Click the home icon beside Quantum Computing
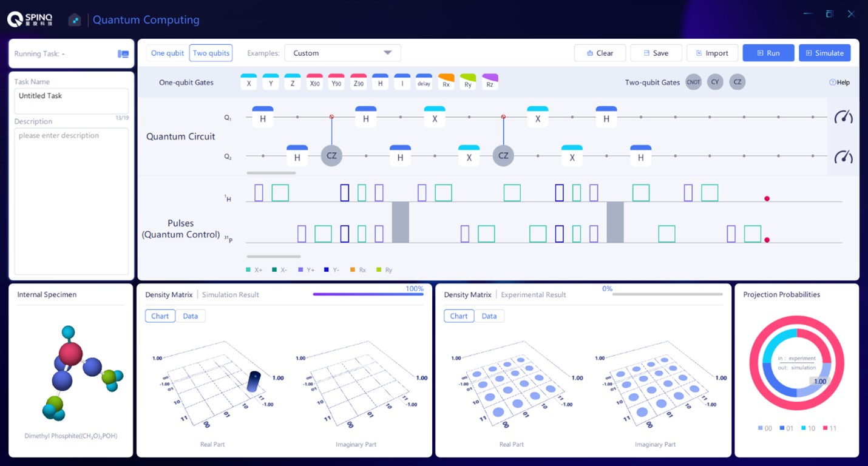The height and width of the screenshot is (466, 868). point(75,20)
